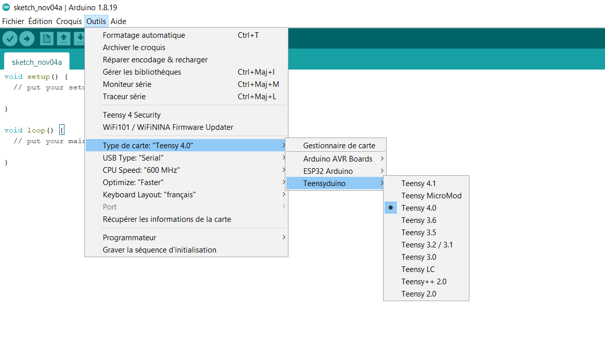Close the Outils menu from the menu bar
Screen dimensions: 605x364
click(x=96, y=21)
